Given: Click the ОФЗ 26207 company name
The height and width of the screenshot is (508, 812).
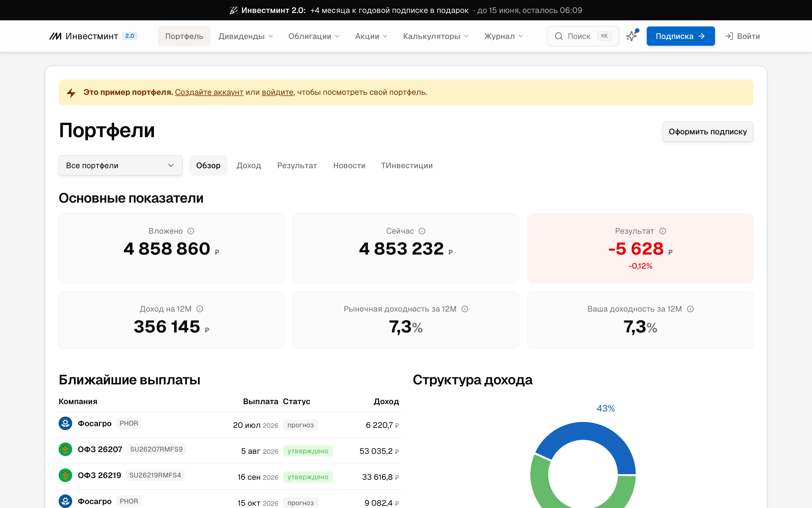Looking at the screenshot, I should pyautogui.click(x=100, y=449).
